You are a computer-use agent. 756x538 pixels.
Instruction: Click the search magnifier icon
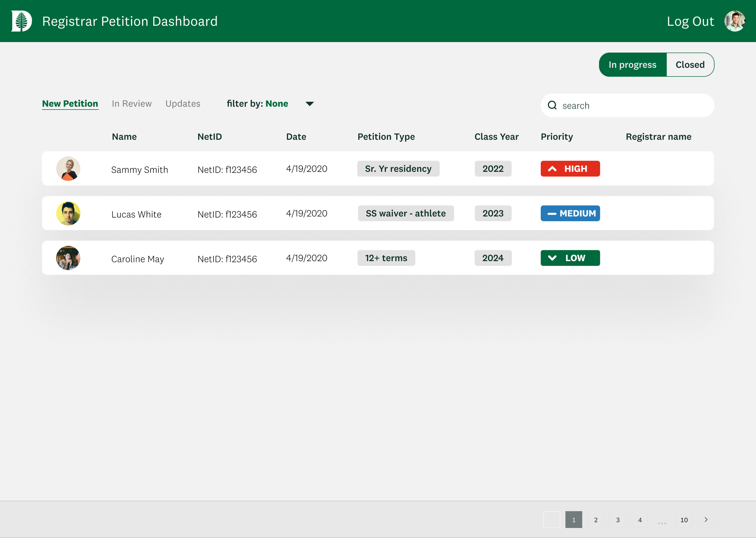552,105
